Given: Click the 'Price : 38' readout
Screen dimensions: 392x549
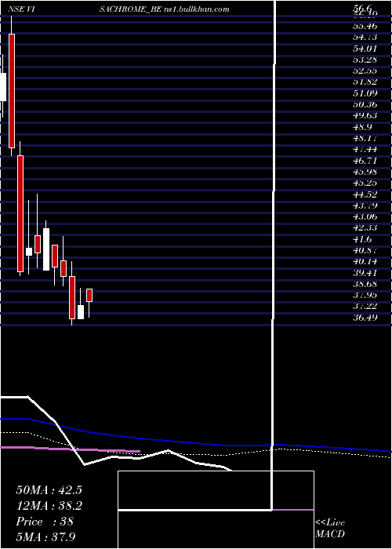Looking at the screenshot, I should 45,522.
